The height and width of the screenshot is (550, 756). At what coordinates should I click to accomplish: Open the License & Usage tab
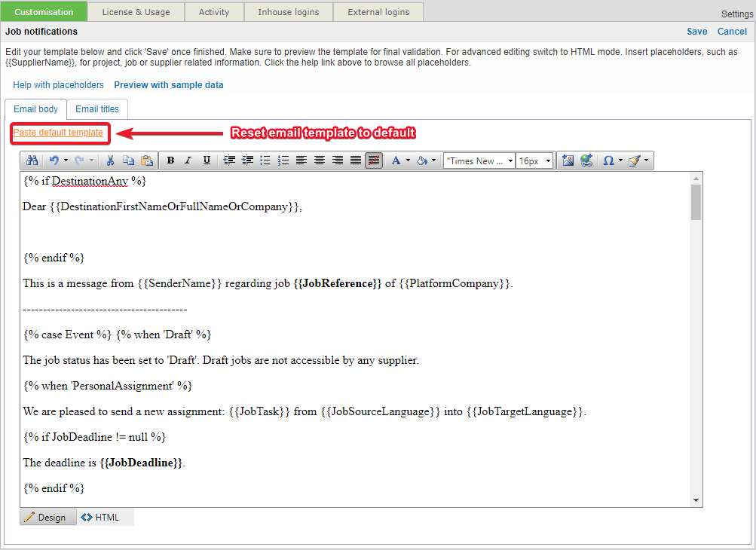click(x=136, y=12)
